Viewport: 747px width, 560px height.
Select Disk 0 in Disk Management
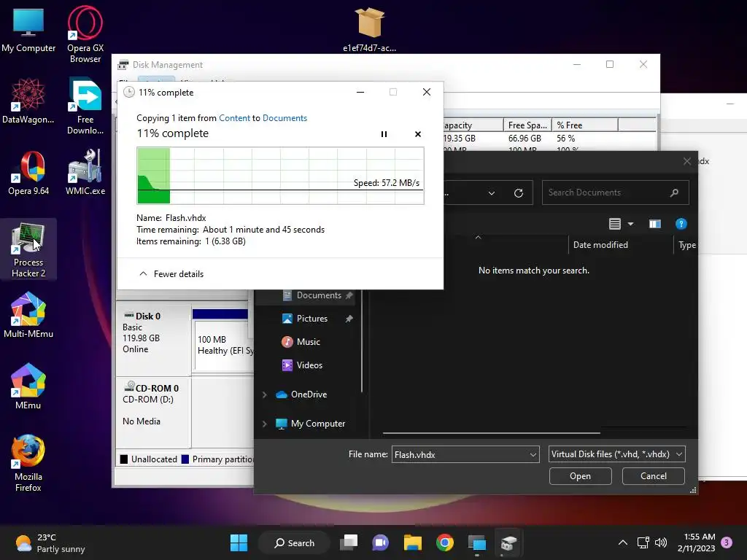point(153,340)
